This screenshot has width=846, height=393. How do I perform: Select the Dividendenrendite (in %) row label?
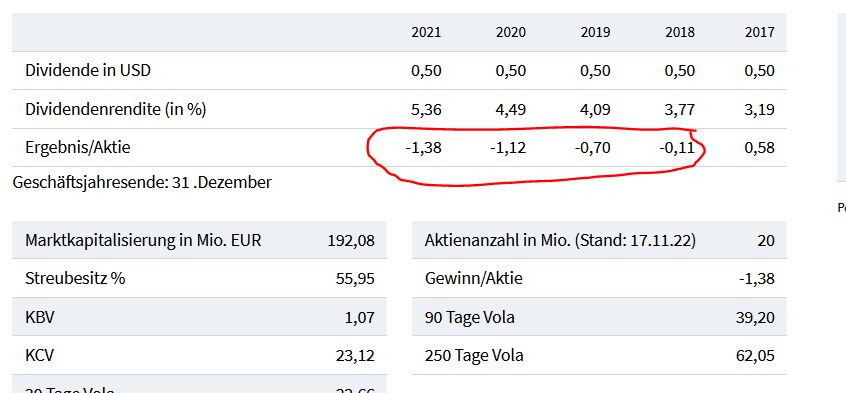pyautogui.click(x=115, y=110)
